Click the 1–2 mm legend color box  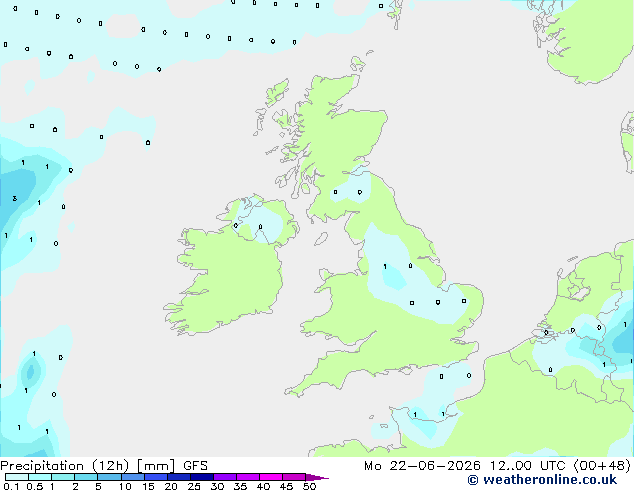click(x=63, y=477)
